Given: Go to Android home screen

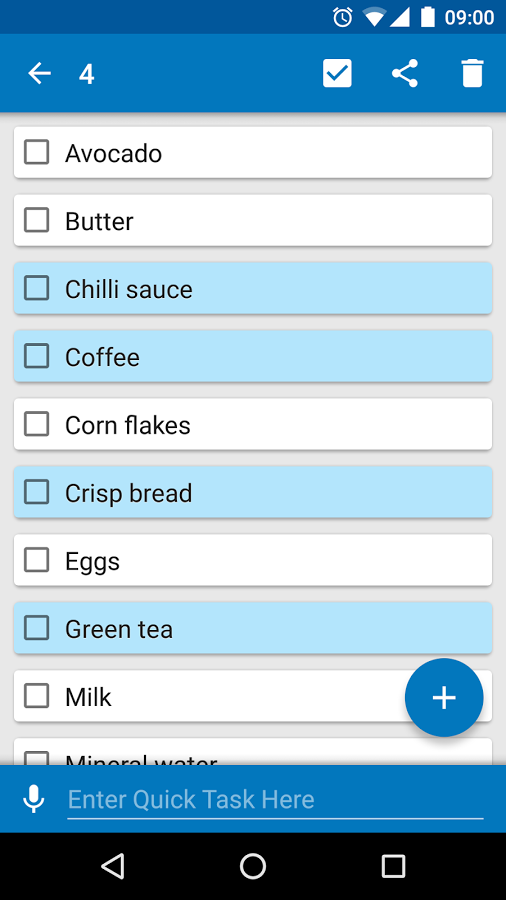Looking at the screenshot, I should click(253, 866).
